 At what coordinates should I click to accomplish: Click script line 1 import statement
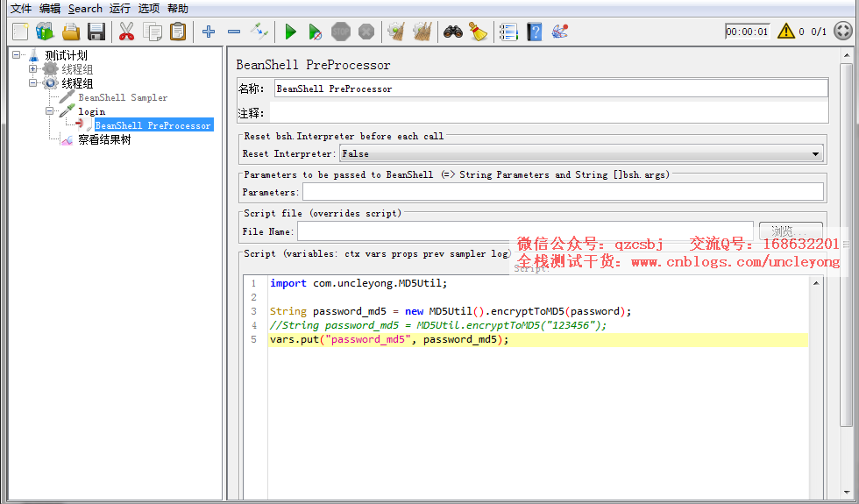point(359,283)
